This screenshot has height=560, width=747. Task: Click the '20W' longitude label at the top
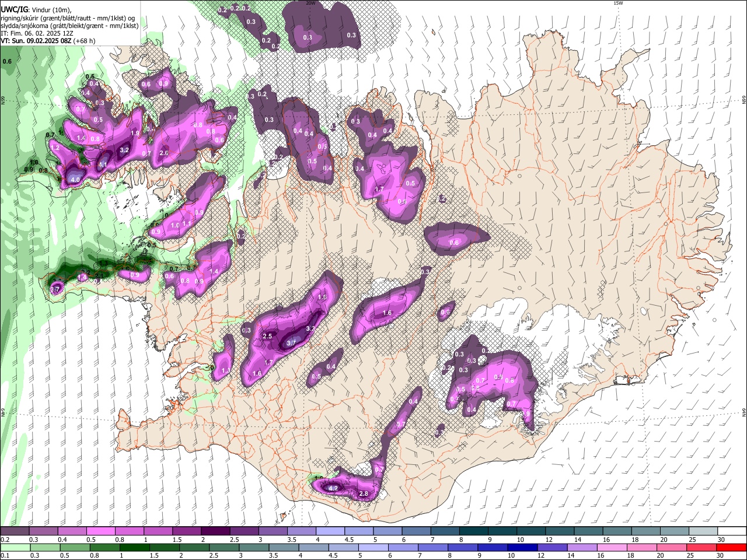point(310,3)
